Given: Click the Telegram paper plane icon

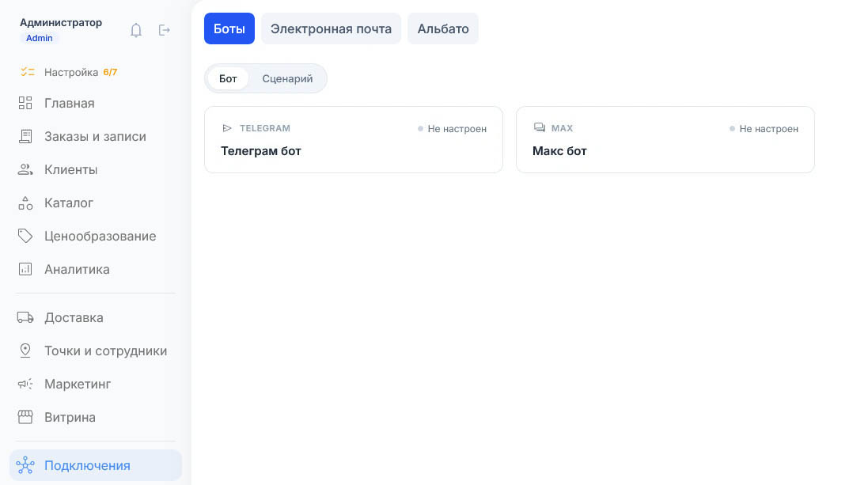Looking at the screenshot, I should tap(227, 128).
